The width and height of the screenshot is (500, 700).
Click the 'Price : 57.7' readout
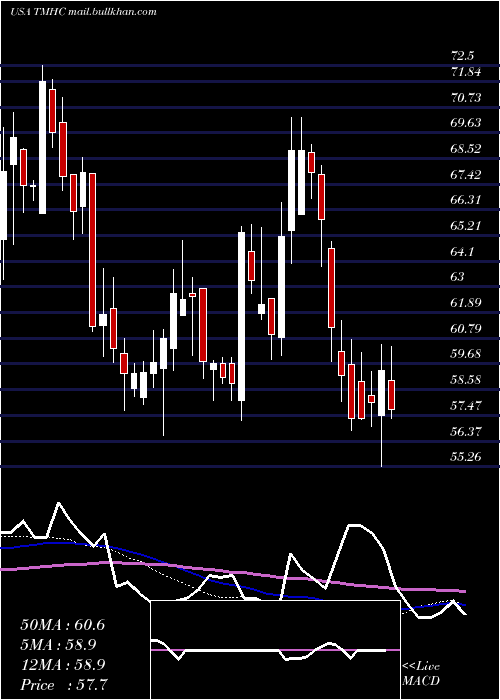[x=64, y=685]
